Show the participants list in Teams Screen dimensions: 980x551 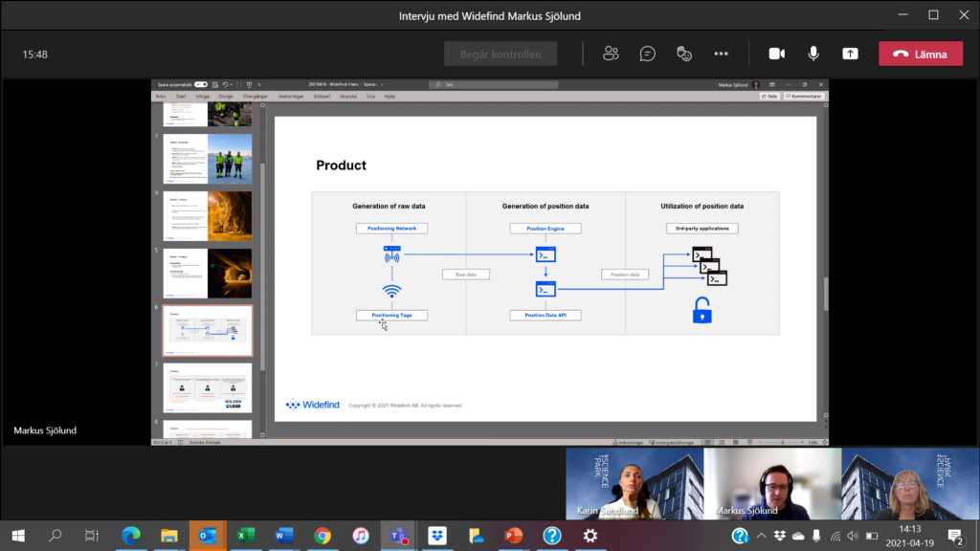[x=611, y=54]
